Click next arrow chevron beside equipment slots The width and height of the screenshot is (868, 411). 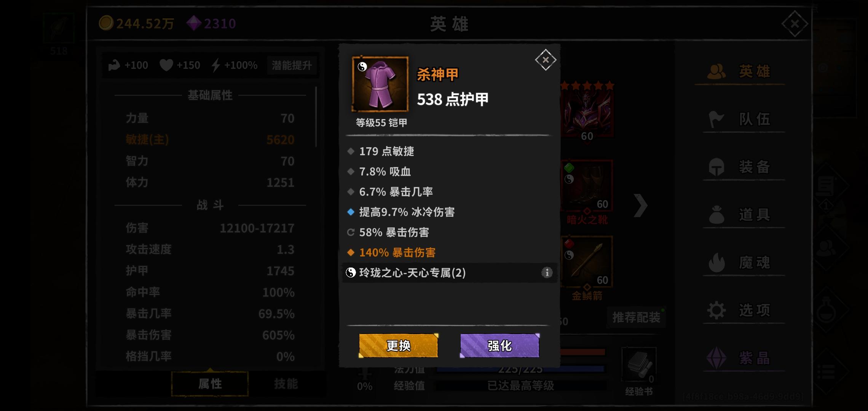click(x=640, y=205)
